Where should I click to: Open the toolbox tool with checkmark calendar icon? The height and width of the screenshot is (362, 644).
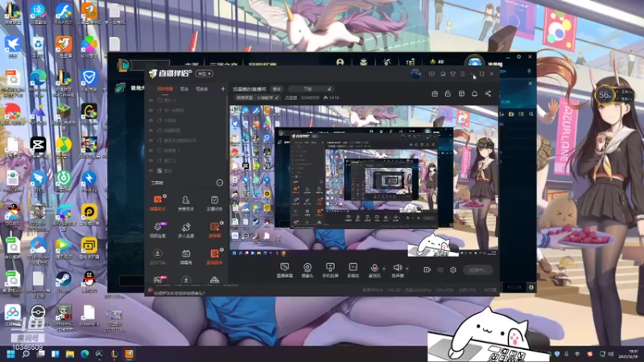click(214, 204)
